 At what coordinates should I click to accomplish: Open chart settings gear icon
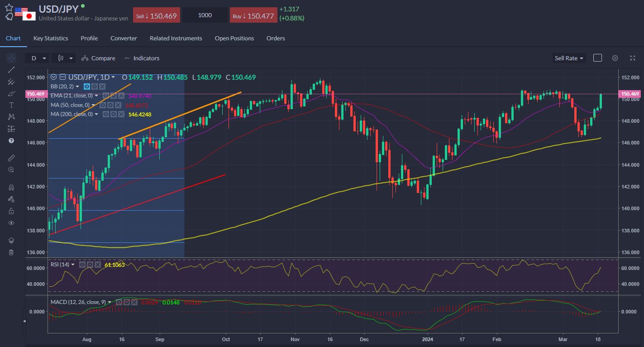[615, 58]
